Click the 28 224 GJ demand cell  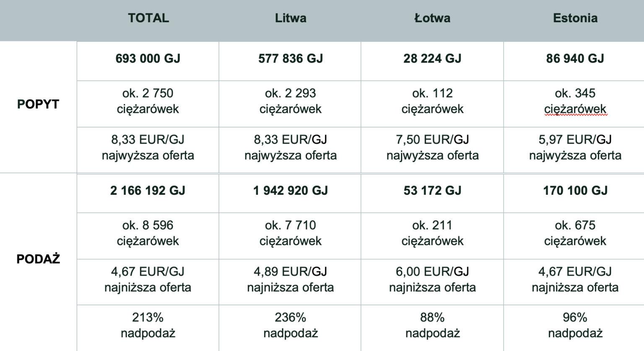(432, 61)
